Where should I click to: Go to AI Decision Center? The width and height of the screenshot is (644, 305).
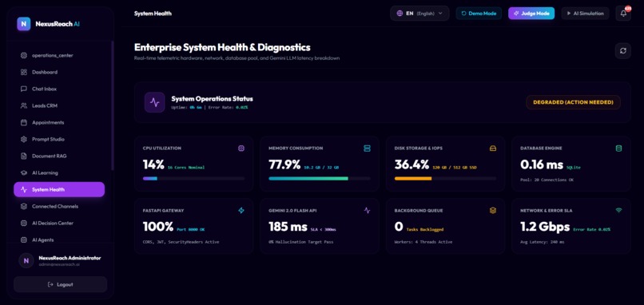[59, 224]
